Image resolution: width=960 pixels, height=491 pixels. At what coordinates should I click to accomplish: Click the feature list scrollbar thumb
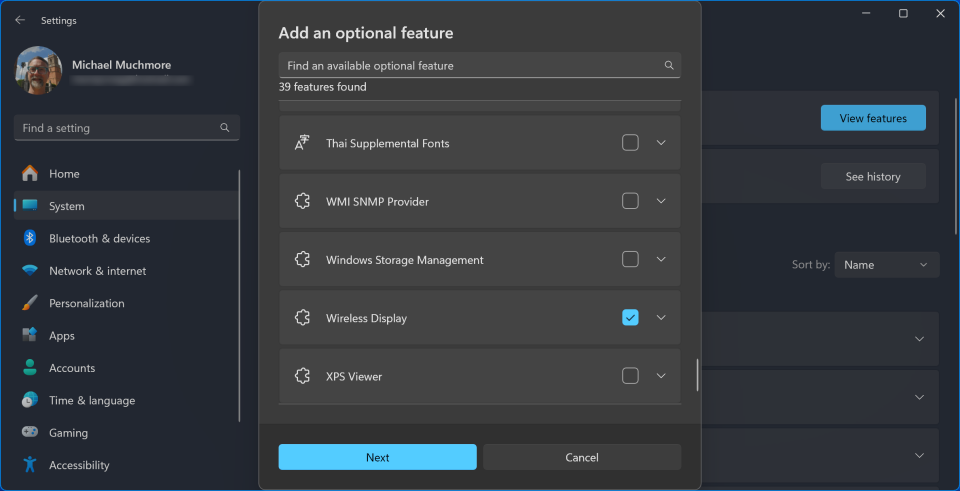(697, 375)
